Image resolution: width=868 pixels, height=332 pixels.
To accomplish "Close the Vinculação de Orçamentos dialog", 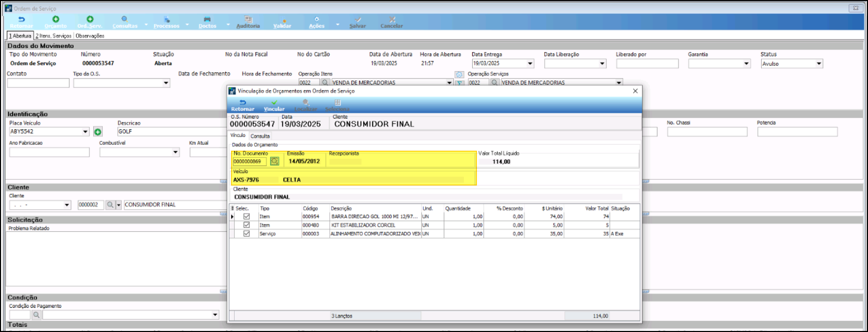I will click(x=635, y=91).
